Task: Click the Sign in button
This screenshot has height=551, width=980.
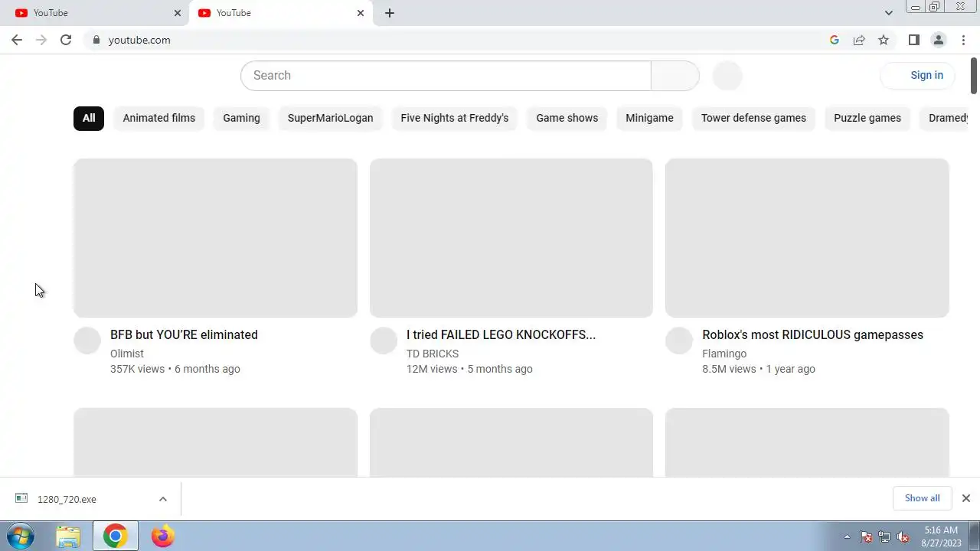Action: 918,75
